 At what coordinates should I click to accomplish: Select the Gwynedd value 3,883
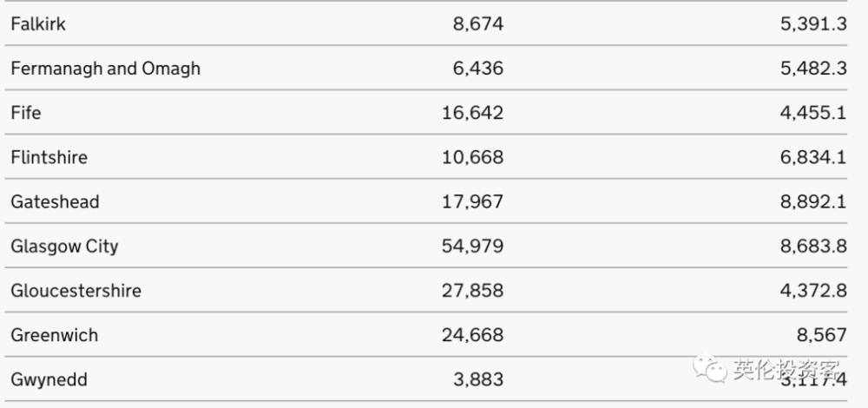[x=478, y=379]
